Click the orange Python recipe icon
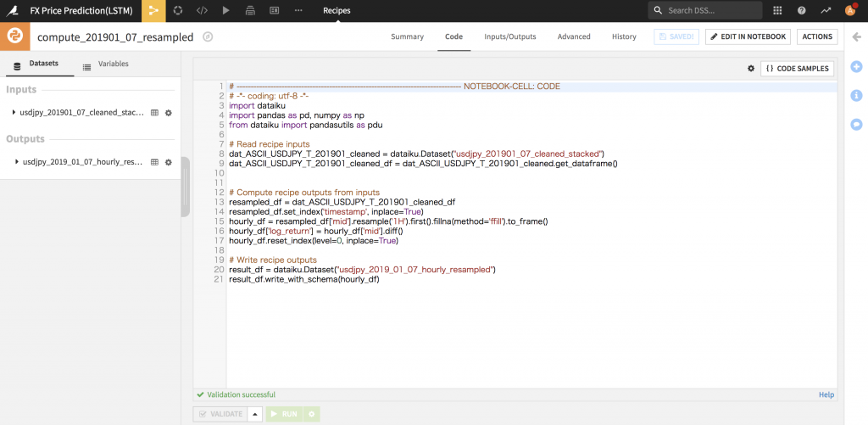868x425 pixels. [15, 36]
